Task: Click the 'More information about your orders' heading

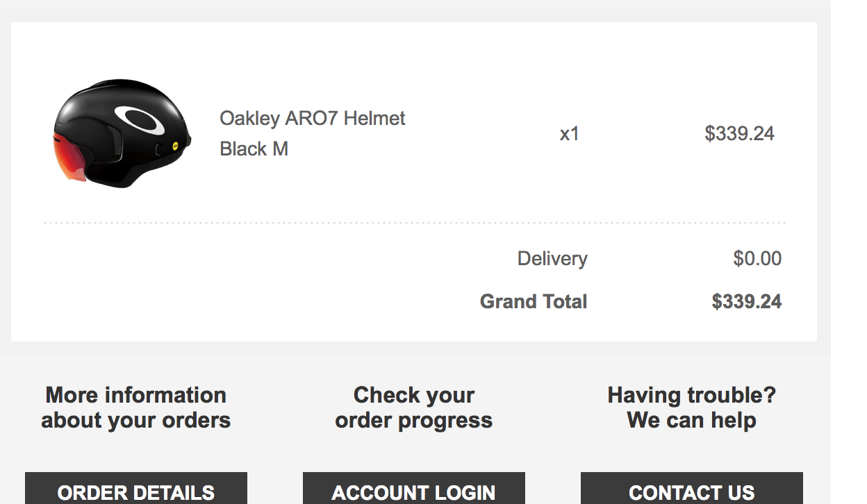Action: tap(136, 408)
